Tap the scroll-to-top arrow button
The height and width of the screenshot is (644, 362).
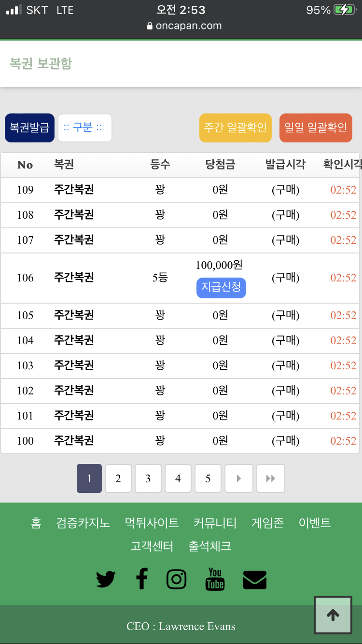333,615
